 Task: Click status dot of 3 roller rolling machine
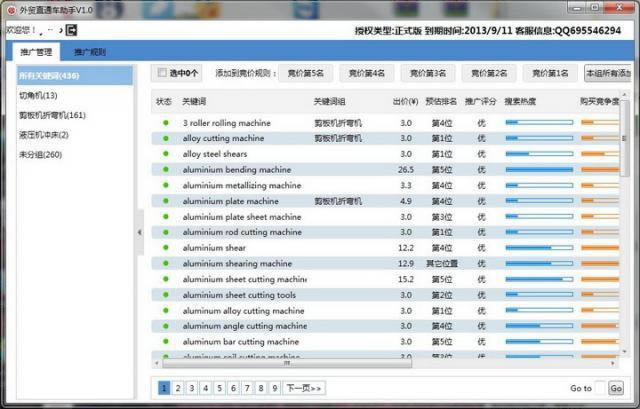(x=166, y=123)
